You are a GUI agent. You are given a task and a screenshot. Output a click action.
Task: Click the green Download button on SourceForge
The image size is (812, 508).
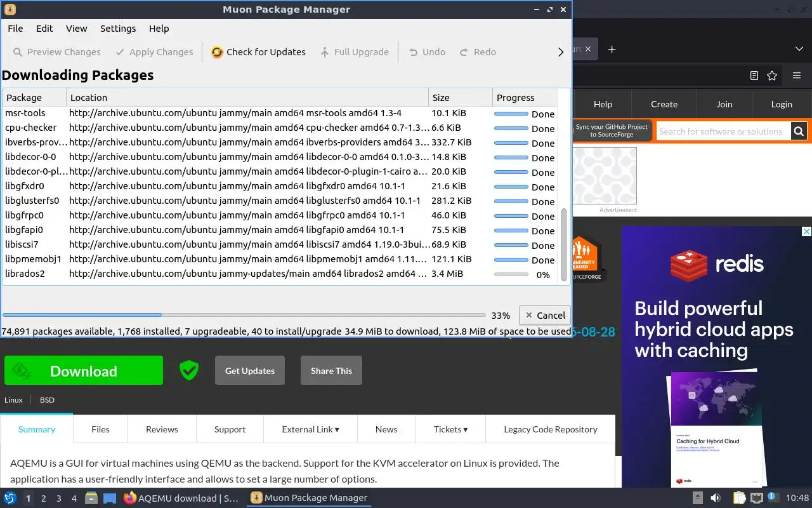(84, 371)
